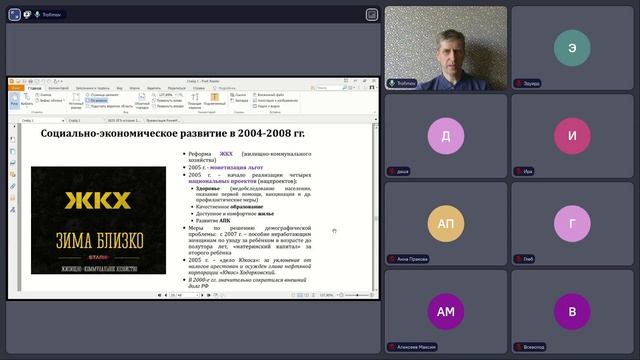640x360 pixels.
Task: Switch to the Комментарий ribbon tab
Action: coord(58,88)
